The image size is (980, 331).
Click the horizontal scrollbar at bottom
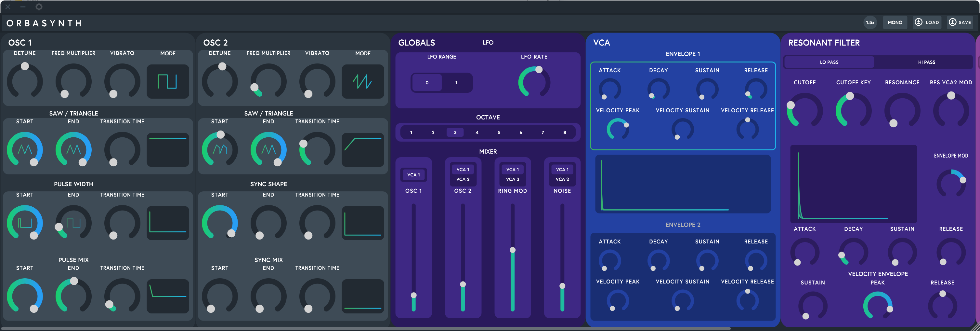[x=366, y=328]
